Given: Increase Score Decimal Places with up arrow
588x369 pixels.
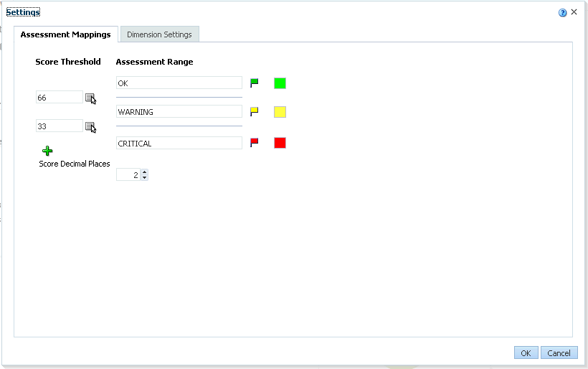Looking at the screenshot, I should [x=144, y=172].
